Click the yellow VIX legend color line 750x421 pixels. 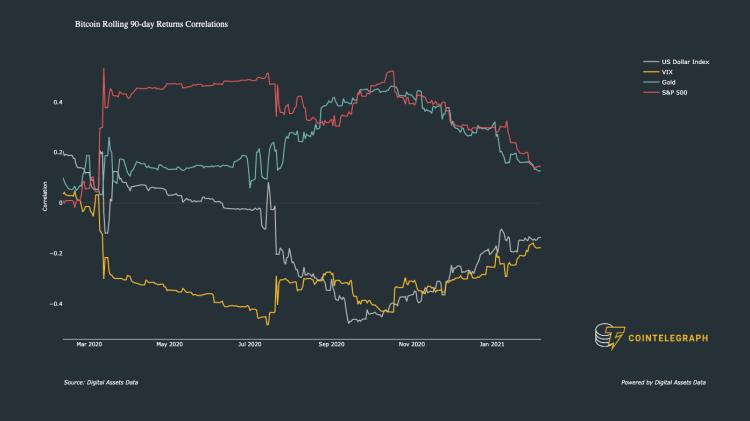point(651,72)
